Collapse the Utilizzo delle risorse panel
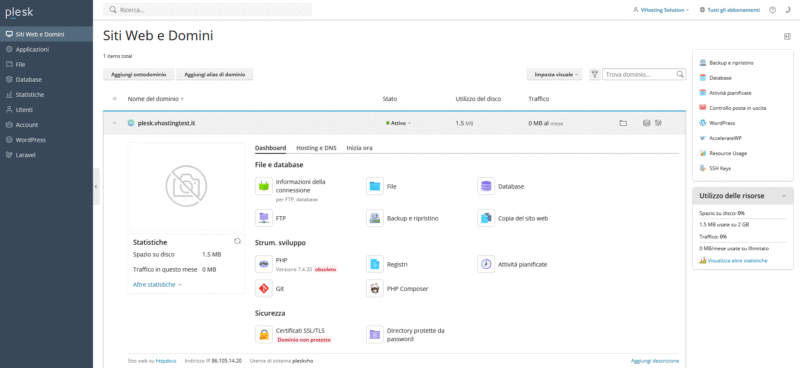The height and width of the screenshot is (368, 800). [x=784, y=196]
